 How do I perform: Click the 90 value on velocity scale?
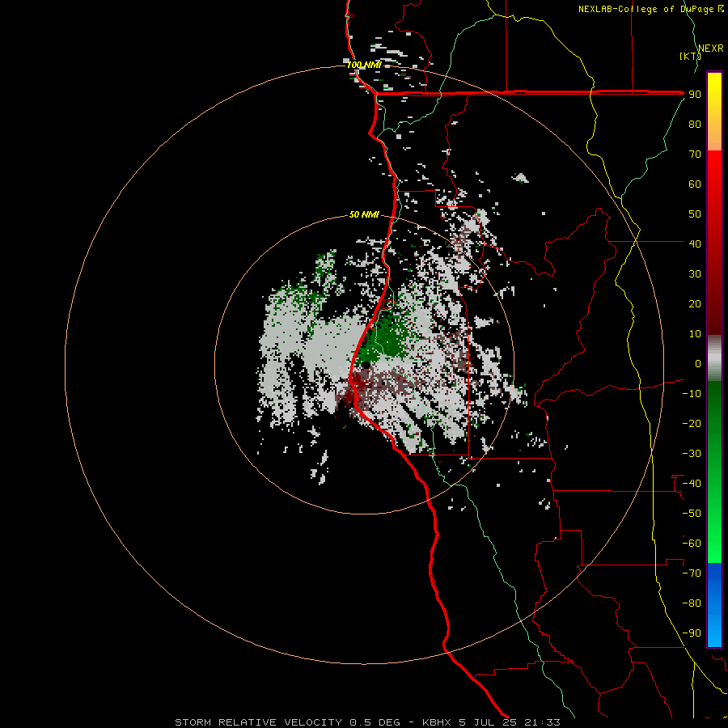point(695,95)
